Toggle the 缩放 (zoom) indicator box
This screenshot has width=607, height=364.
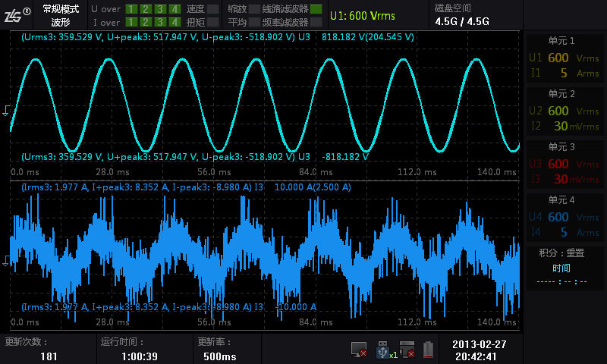[254, 9]
